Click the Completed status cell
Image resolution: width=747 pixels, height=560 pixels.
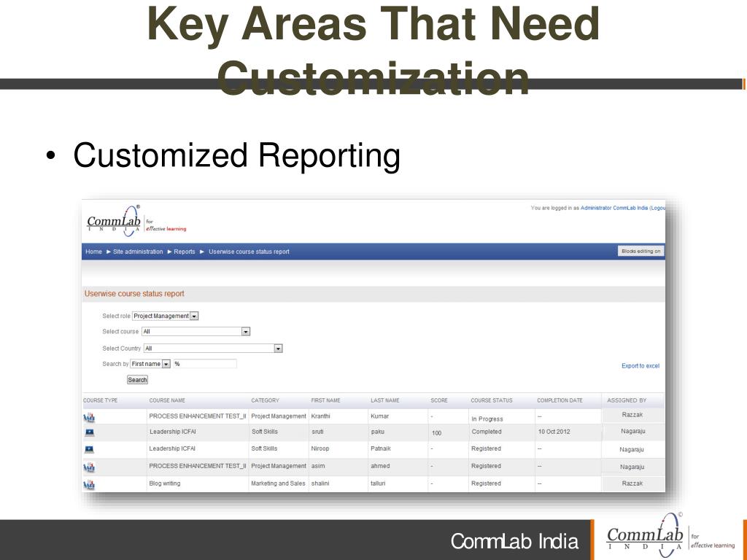point(487,432)
